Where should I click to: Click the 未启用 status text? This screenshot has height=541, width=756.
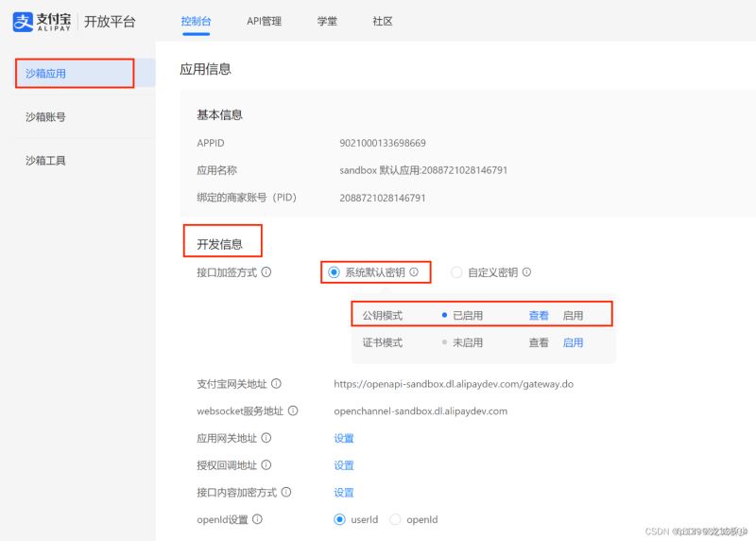pyautogui.click(x=468, y=342)
